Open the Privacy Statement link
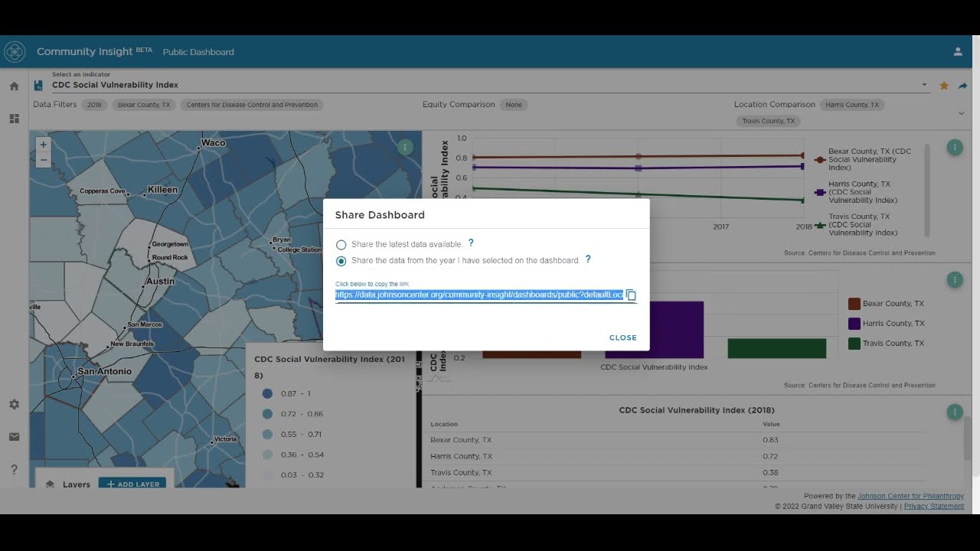This screenshot has height=551, width=980. pyautogui.click(x=934, y=507)
